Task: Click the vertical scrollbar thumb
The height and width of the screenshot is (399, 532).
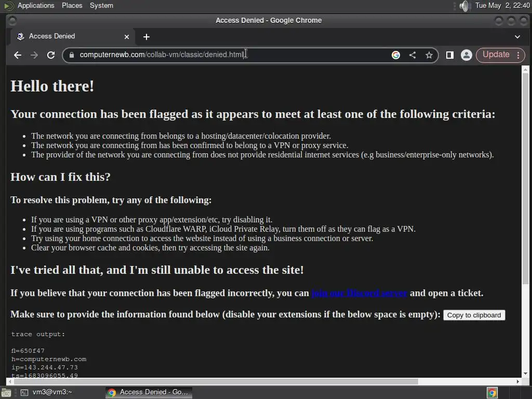Action: tap(526, 179)
